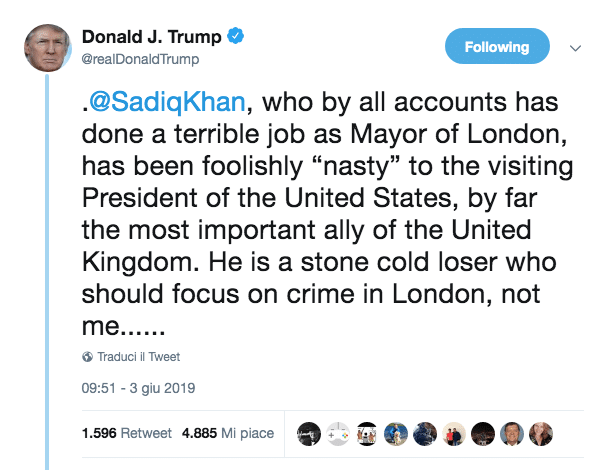Open the white liker avatar, second in row
Viewport: 616px width, 470px height.
click(338, 433)
